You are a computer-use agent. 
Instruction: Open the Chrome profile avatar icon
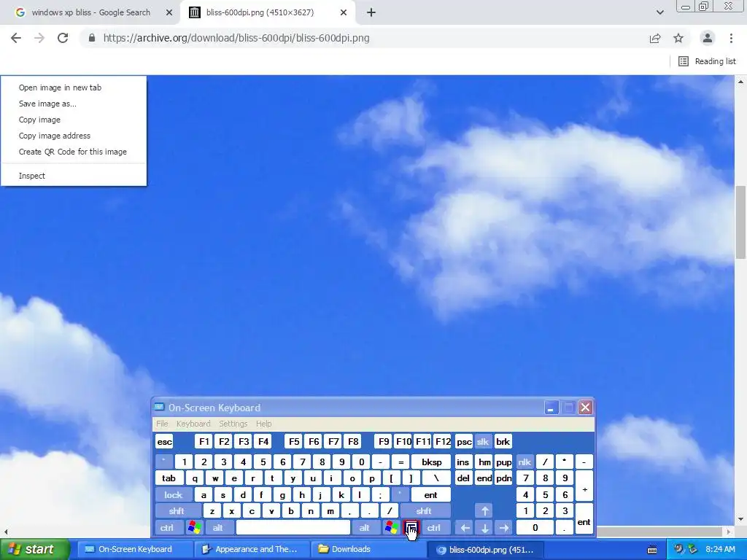pyautogui.click(x=708, y=38)
